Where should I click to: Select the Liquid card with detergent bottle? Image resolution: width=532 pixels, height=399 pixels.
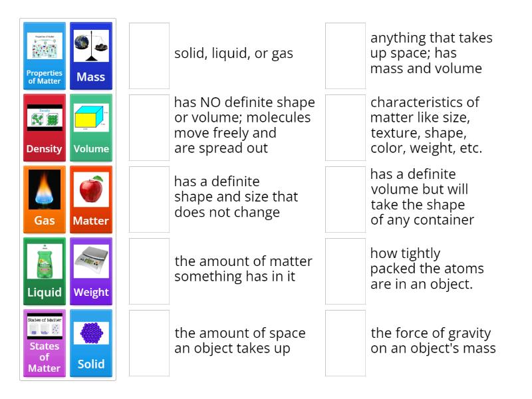(44, 270)
